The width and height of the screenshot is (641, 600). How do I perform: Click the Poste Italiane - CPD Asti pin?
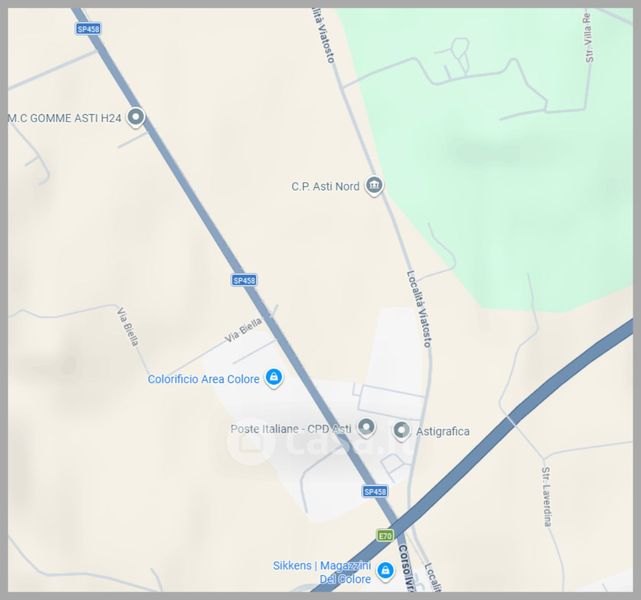point(366,428)
